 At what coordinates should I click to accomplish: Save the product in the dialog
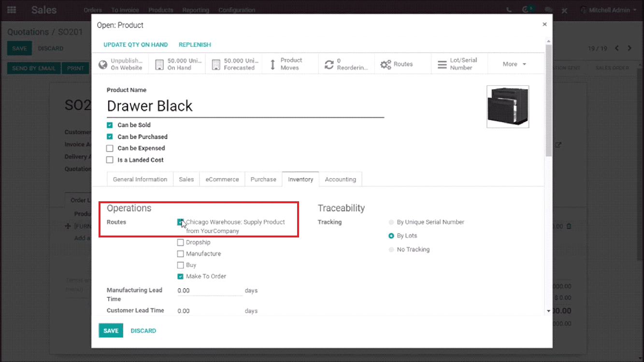click(x=111, y=331)
